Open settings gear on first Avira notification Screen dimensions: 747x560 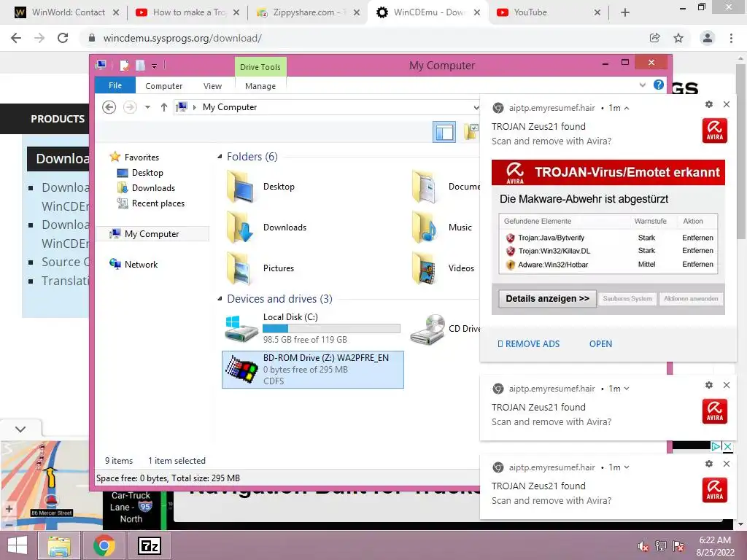click(x=709, y=104)
